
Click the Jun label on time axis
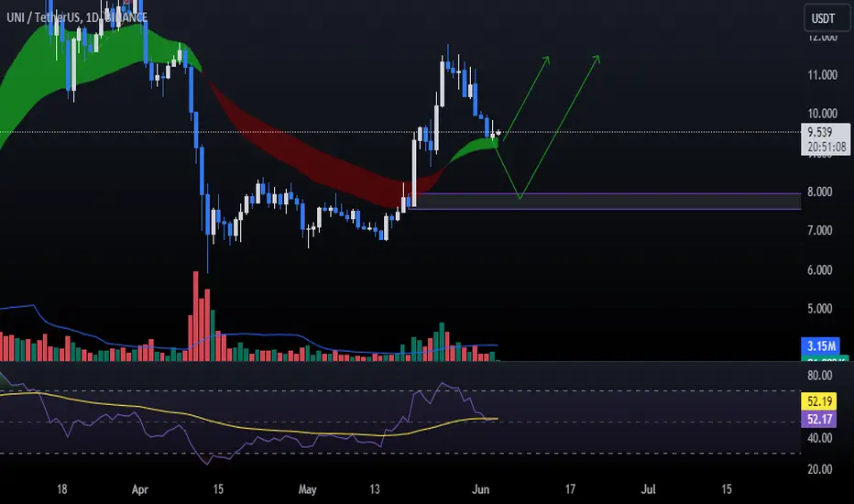click(x=480, y=489)
